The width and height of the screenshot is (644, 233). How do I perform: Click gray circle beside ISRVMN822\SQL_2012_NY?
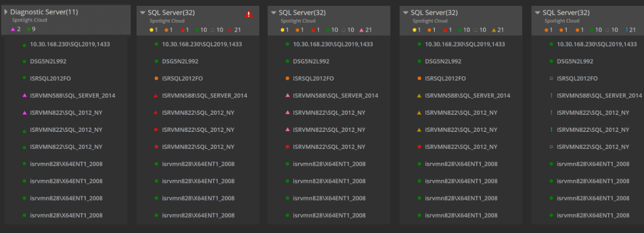(551, 147)
